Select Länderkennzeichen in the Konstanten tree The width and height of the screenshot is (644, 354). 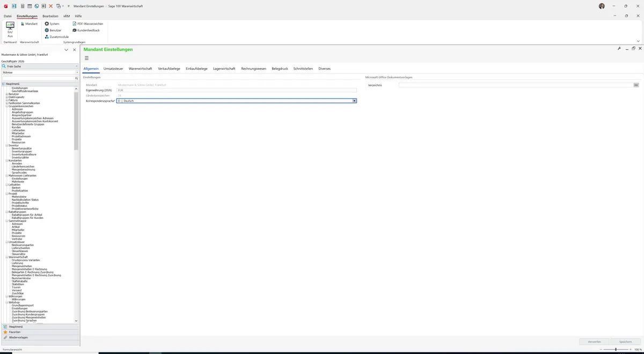tap(23, 166)
